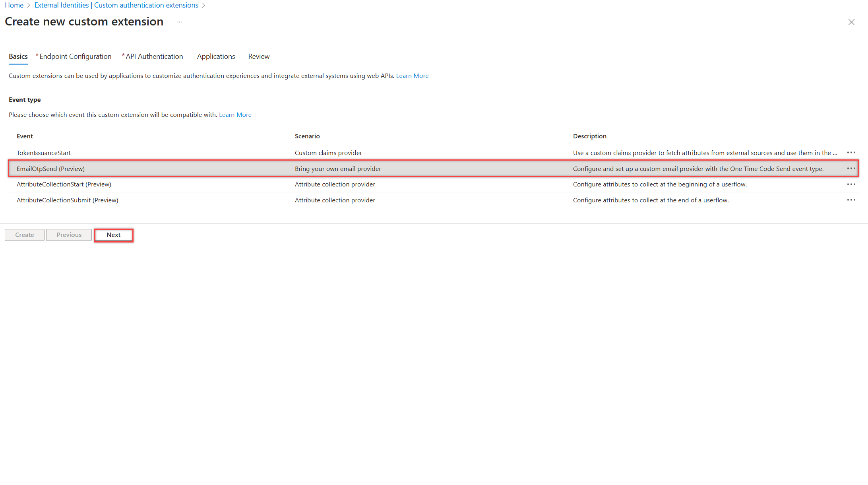Click description about beginning of a userflow

[x=660, y=184]
